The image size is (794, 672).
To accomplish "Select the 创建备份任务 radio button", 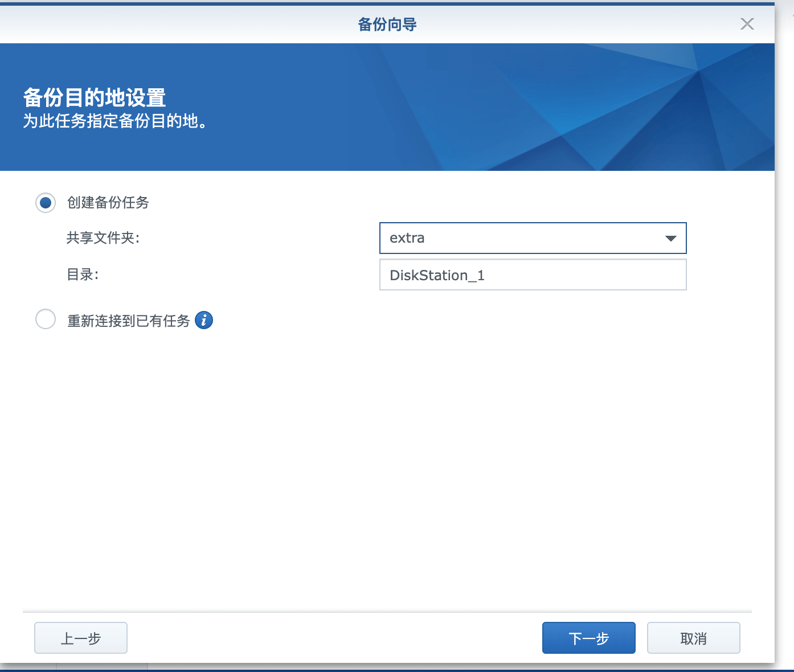I will click(46, 203).
